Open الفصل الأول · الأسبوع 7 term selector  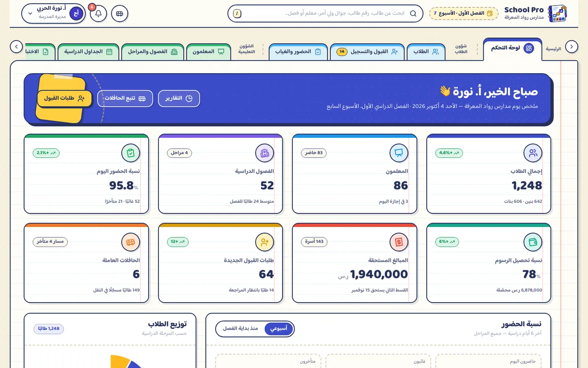click(464, 13)
